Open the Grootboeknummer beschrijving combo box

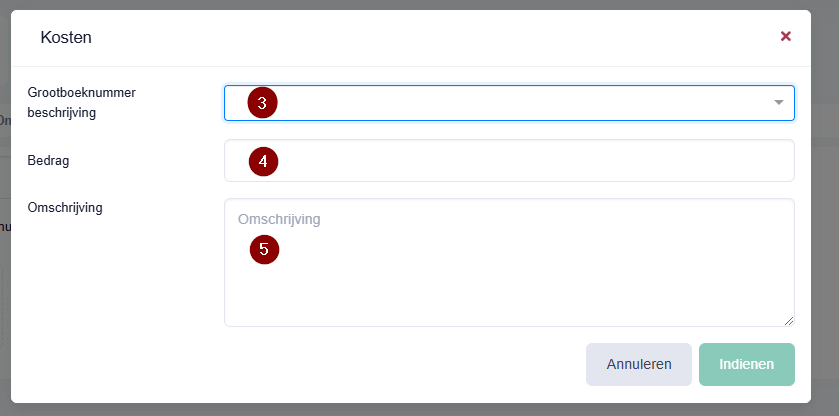pos(509,103)
